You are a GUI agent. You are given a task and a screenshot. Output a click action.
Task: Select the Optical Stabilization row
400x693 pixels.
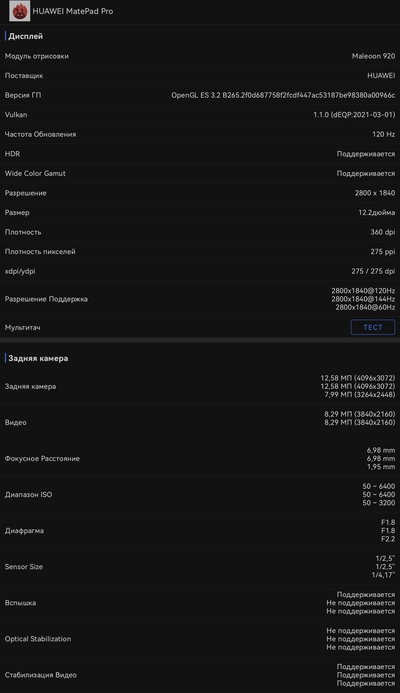[x=200, y=639]
